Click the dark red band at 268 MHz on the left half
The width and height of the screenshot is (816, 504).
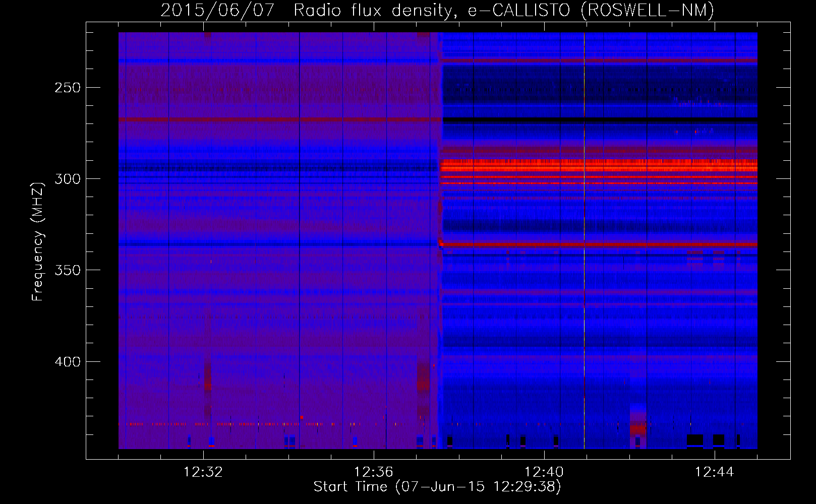(x=277, y=120)
